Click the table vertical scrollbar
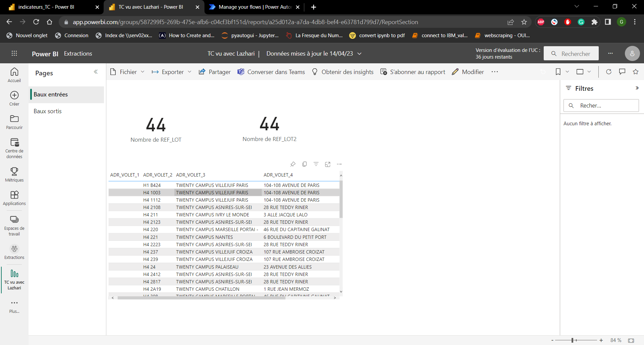 (341, 200)
